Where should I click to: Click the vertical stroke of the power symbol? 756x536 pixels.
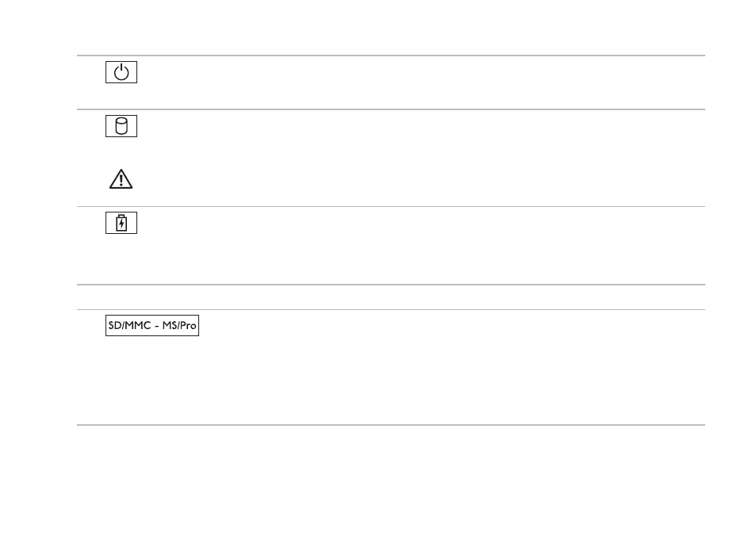click(121, 68)
